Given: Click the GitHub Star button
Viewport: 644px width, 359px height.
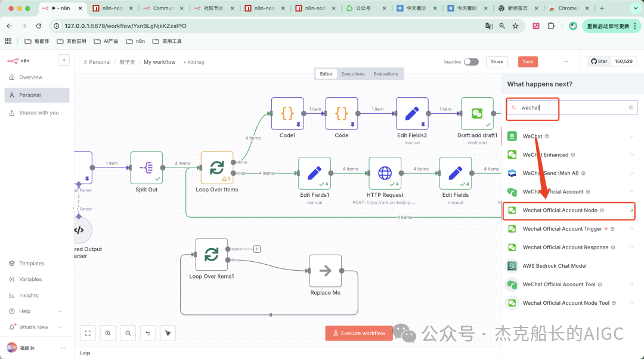Looking at the screenshot, I should point(599,61).
